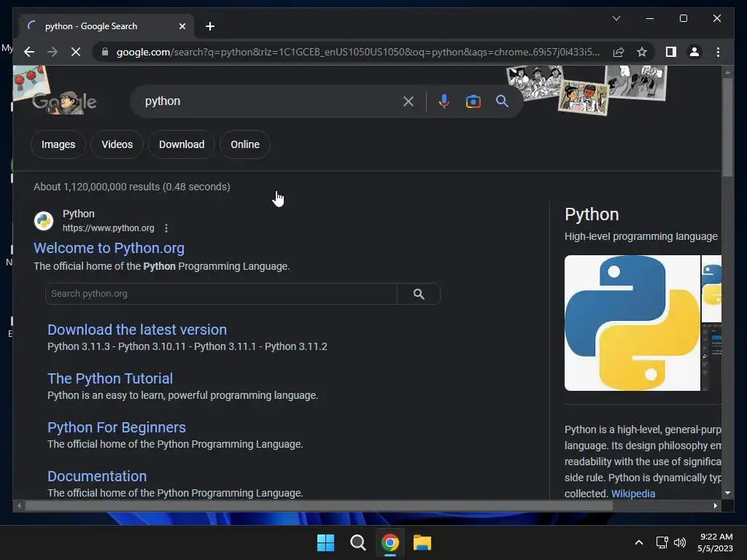Click the https://www.python.org URL text
This screenshot has height=560, width=747.
108,228
